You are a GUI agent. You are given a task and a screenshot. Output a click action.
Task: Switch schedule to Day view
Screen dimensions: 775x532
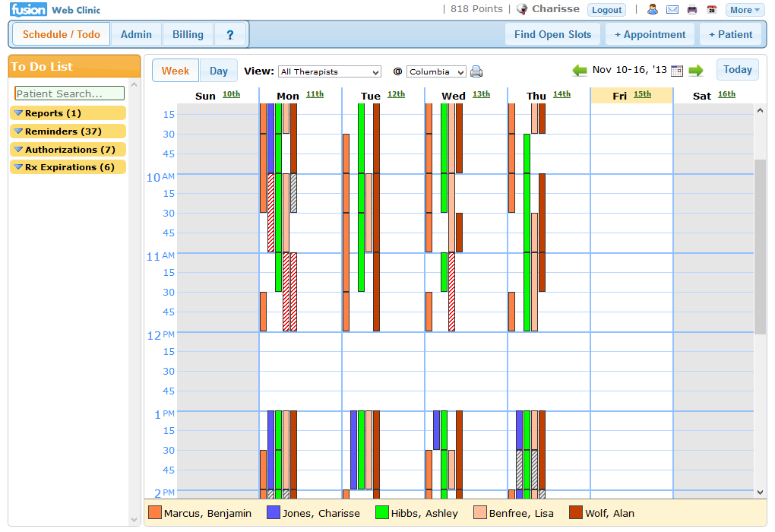coord(219,71)
